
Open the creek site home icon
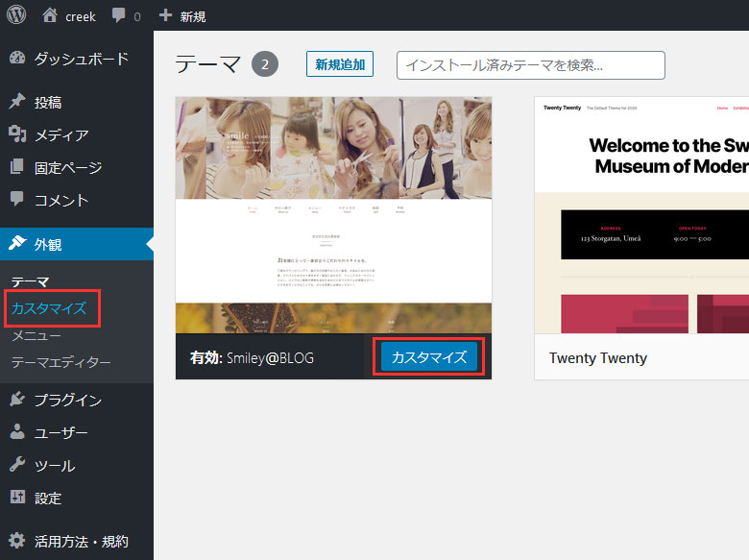click(x=51, y=15)
